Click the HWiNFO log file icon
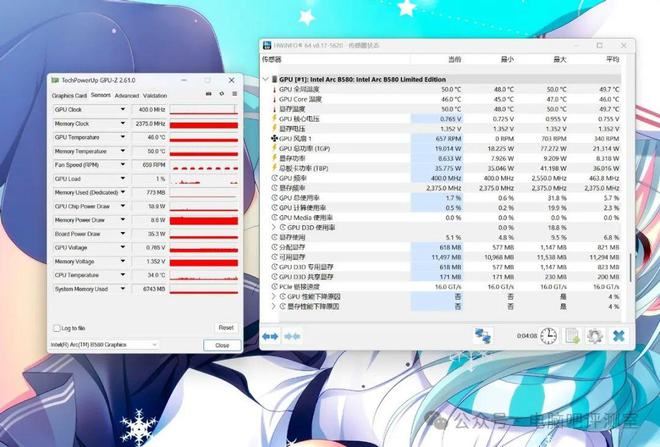Image resolution: width=660 pixels, height=447 pixels. pyautogui.click(x=572, y=336)
